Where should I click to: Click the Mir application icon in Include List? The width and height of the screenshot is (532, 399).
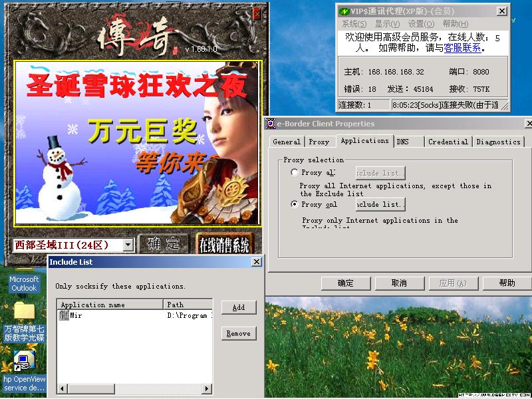(x=63, y=315)
